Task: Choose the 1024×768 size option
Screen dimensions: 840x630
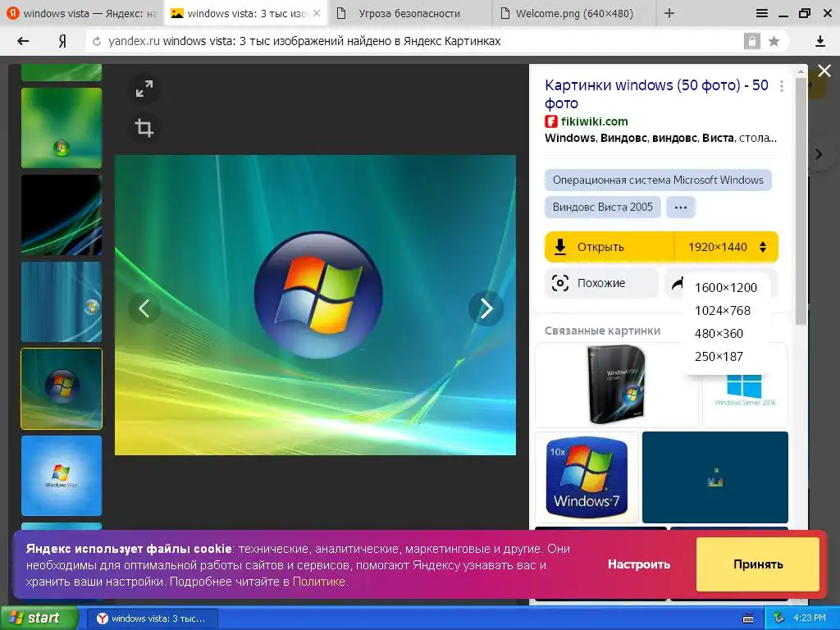Action: coord(723,311)
